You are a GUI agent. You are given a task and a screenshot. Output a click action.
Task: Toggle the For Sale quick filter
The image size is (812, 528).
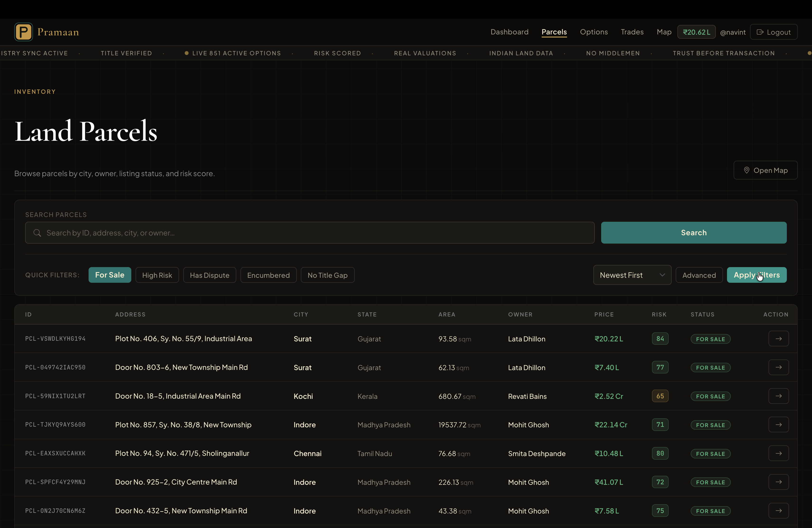coord(109,275)
